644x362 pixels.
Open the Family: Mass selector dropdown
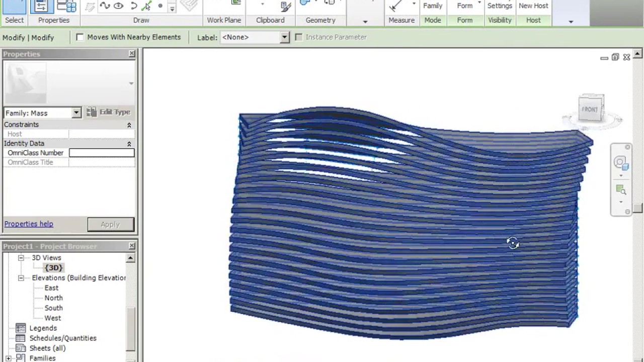pos(76,113)
